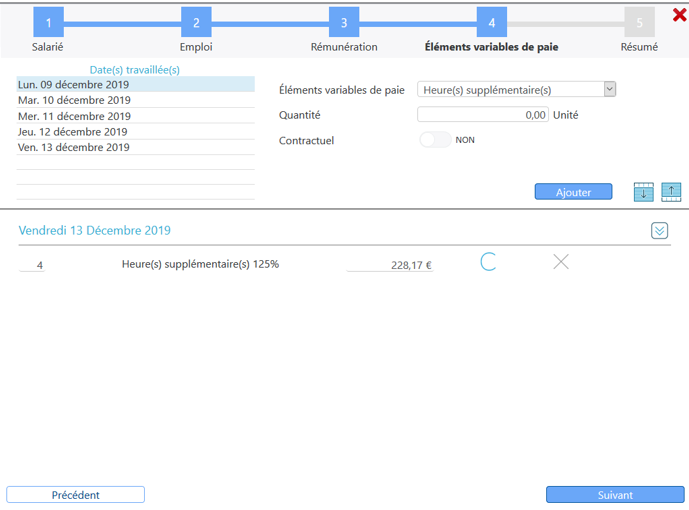Delete the Heure(s) supplémentaire(s) 125% line
This screenshot has height=510, width=689.
click(561, 263)
